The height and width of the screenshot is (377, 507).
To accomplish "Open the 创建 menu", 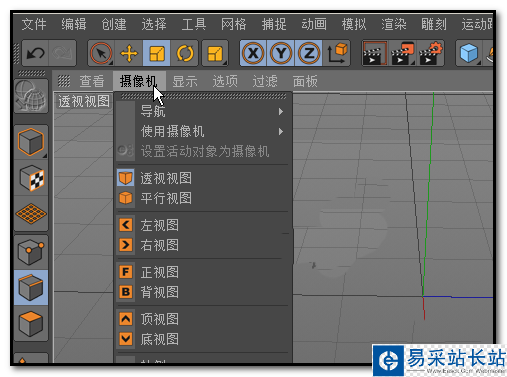I will 114,24.
